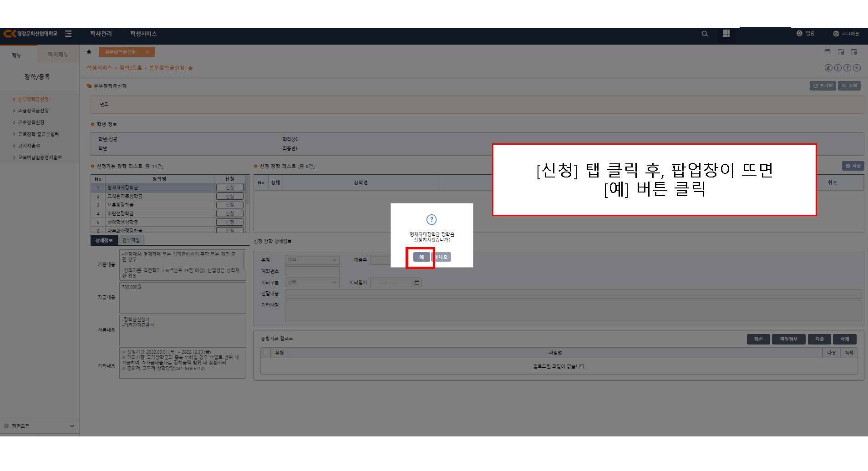Select the 보훈청장학금 row name
This screenshot has height=471, width=868.
(121, 205)
